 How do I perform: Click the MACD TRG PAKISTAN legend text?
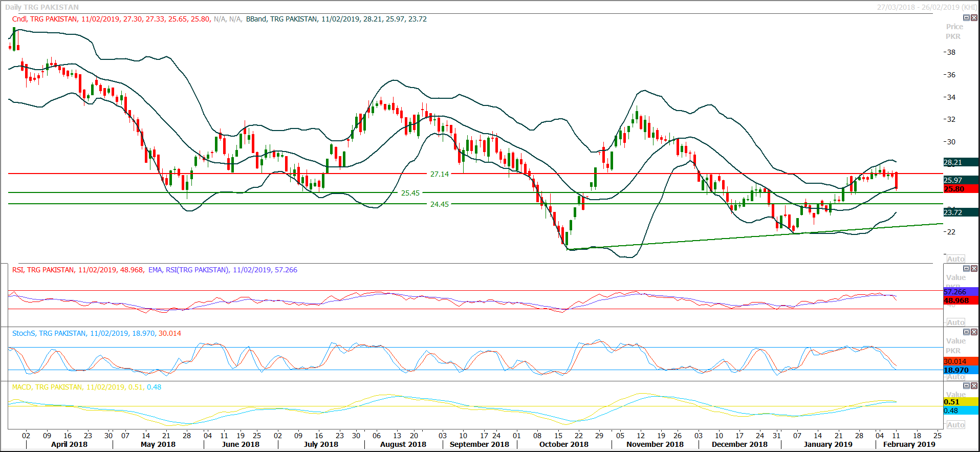(47, 387)
